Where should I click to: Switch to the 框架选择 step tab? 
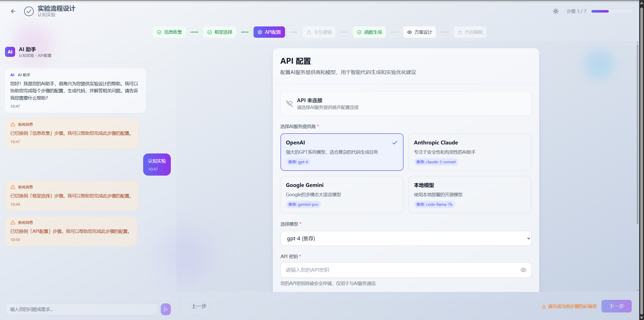pyautogui.click(x=220, y=32)
